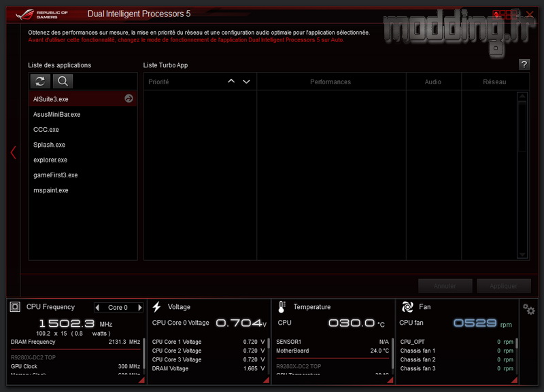544x392 pixels.
Task: Click the Chassis fan 2 row
Action: pos(456,360)
